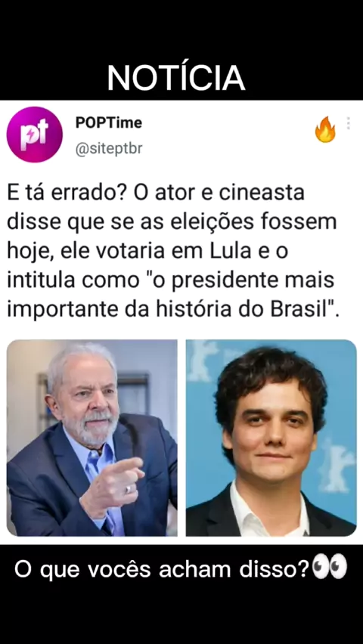Click the white shirt collar in the right photo
Image resolution: width=363 pixels, height=644 pixels.
pyautogui.click(x=269, y=509)
